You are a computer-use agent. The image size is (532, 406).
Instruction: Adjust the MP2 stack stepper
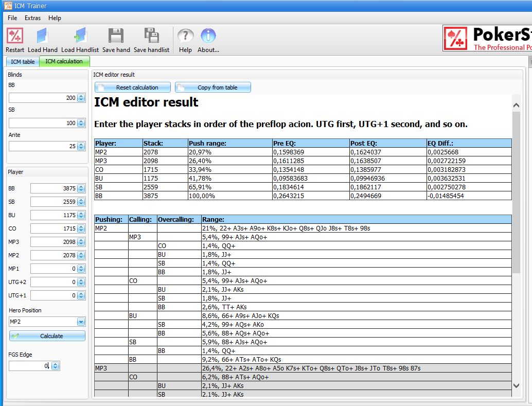(x=81, y=255)
